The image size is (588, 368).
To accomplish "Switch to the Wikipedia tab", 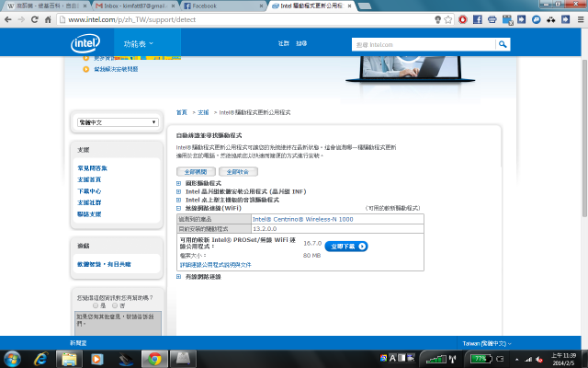I will coord(47,6).
